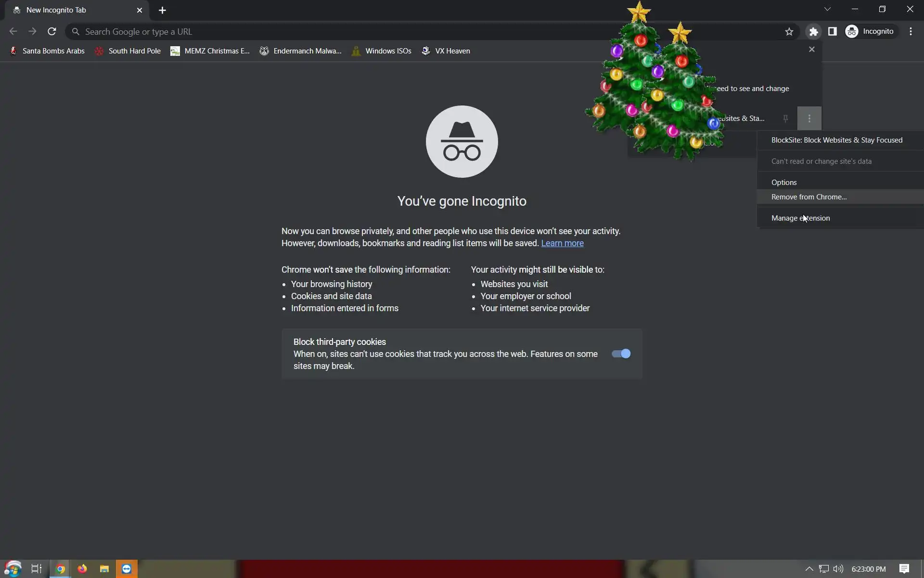
Task: Show hidden system tray icons
Action: [809, 569]
